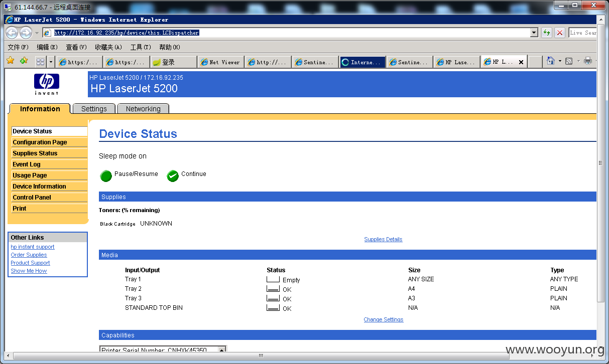Go back with the browser Back arrow

pyautogui.click(x=12, y=33)
